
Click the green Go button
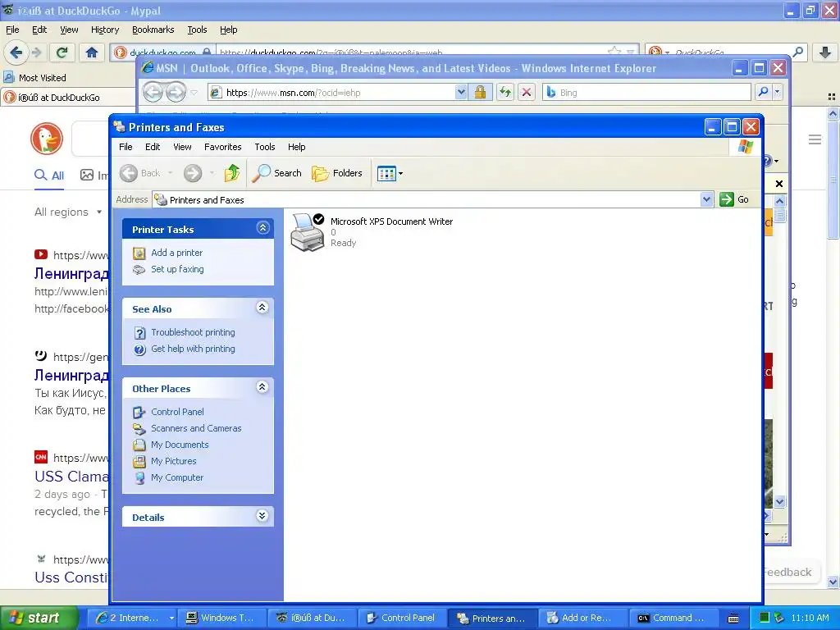coord(734,199)
